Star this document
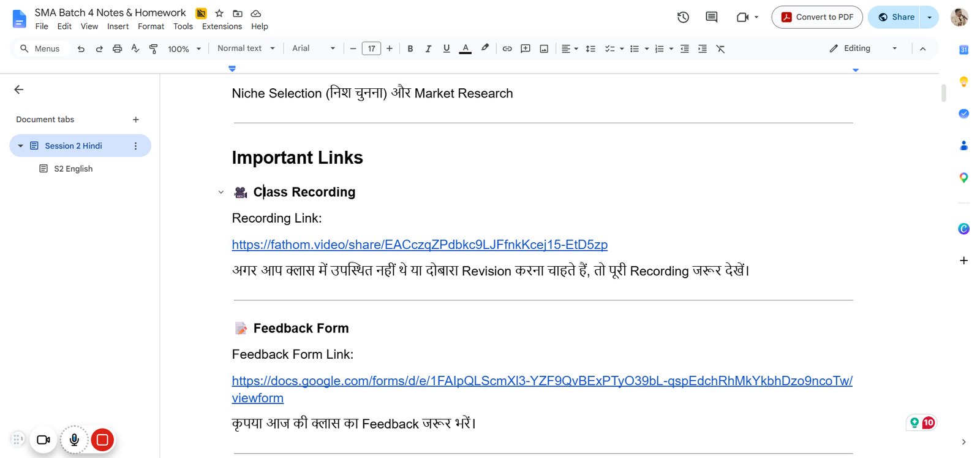980x458 pixels. (x=219, y=13)
